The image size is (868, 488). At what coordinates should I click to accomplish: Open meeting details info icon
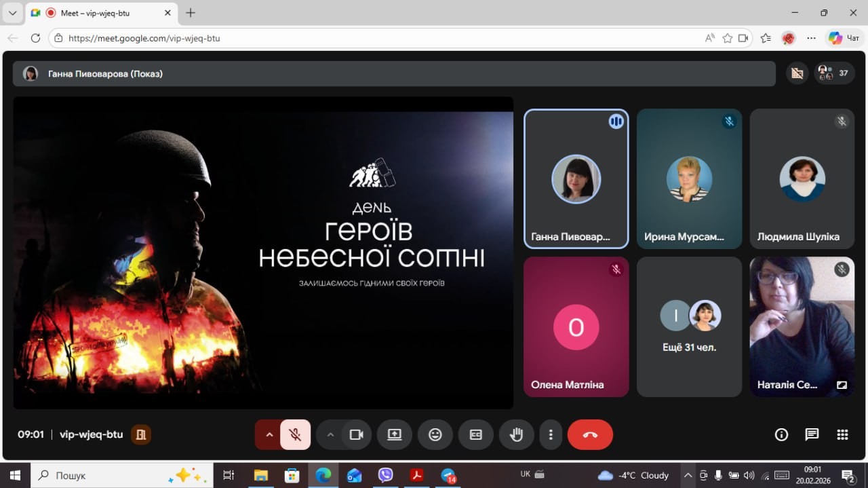pyautogui.click(x=781, y=435)
